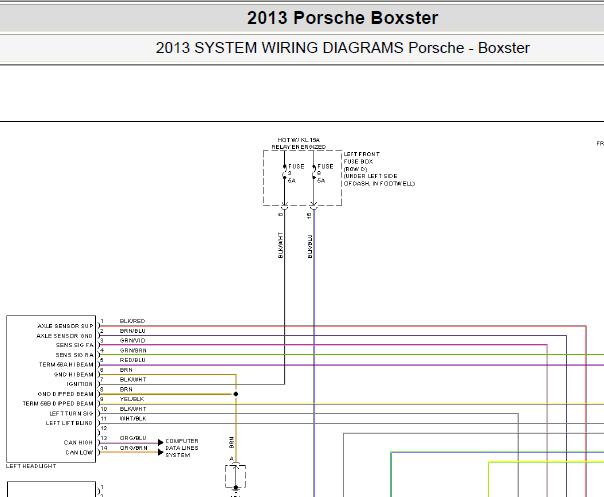
Task: Select the 'SENS SIG RA' pin label
Action: click(x=75, y=355)
